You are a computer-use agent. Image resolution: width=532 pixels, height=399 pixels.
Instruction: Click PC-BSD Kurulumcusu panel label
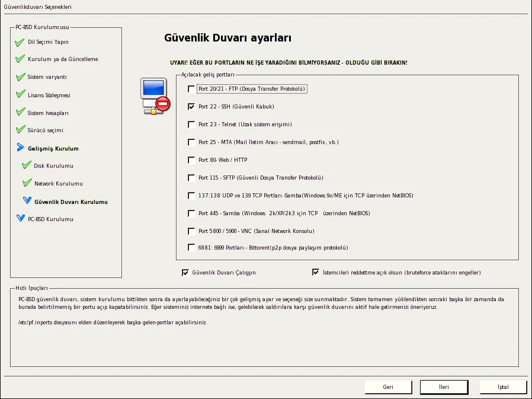tap(43, 27)
